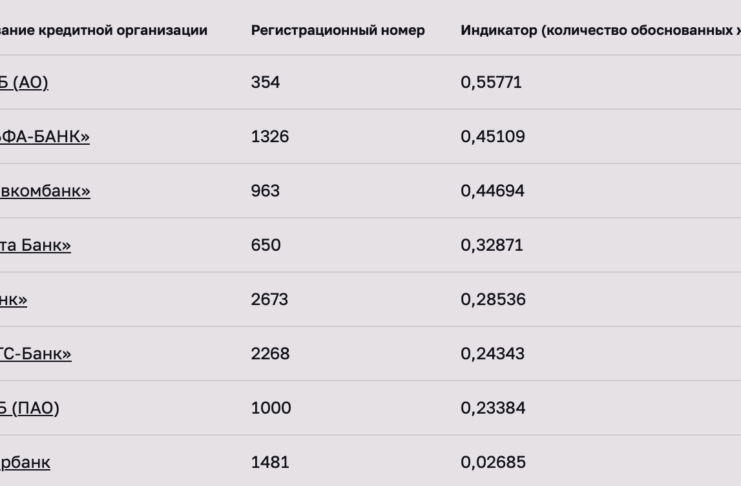This screenshot has width=741, height=486.
Task: Select the indicator value 0,28536
Action: pyautogui.click(x=493, y=300)
